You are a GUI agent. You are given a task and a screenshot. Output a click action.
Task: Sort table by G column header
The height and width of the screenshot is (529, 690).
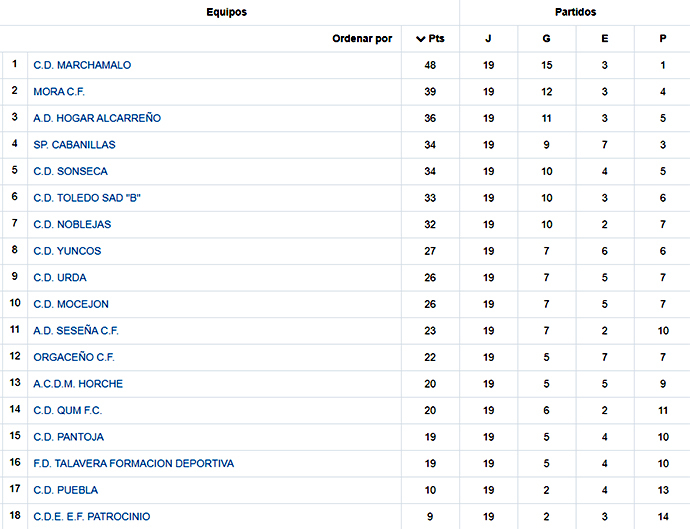click(546, 39)
